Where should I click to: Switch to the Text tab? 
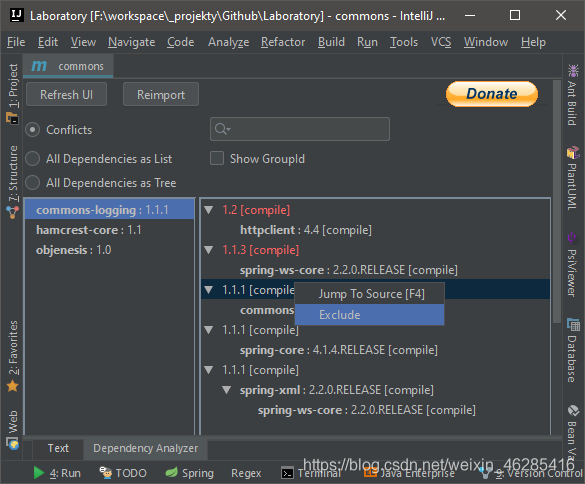pos(58,448)
